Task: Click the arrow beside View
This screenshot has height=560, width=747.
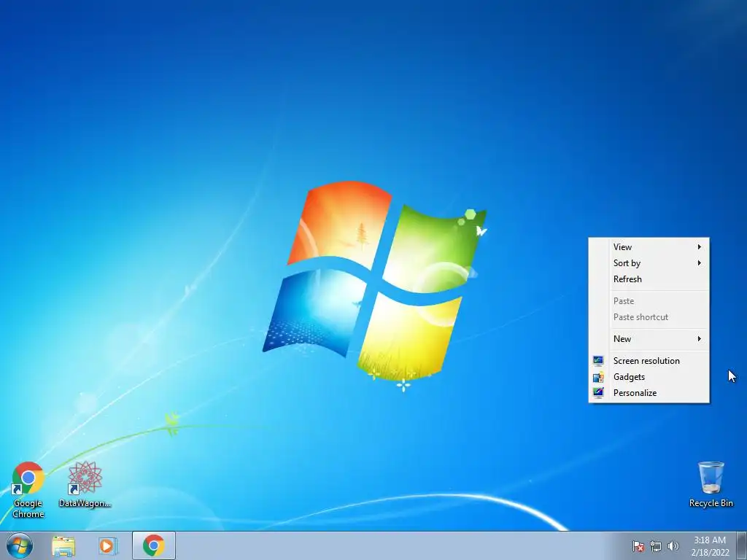Action: 700,246
